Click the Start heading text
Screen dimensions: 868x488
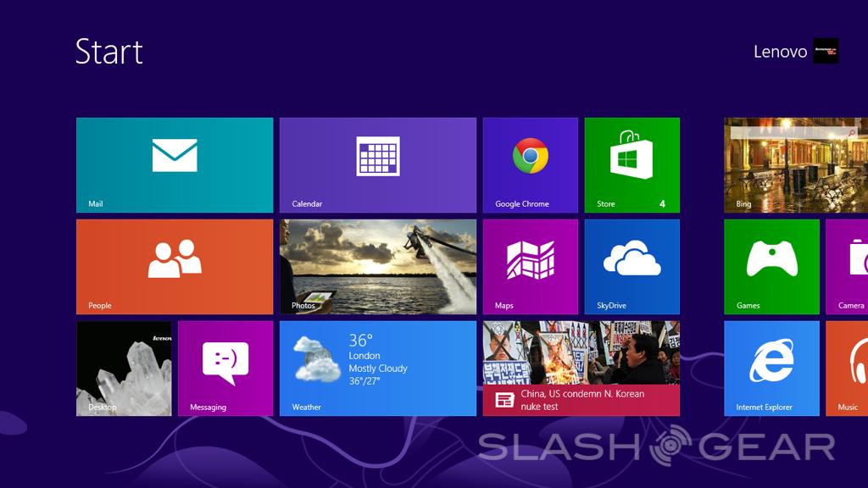109,52
